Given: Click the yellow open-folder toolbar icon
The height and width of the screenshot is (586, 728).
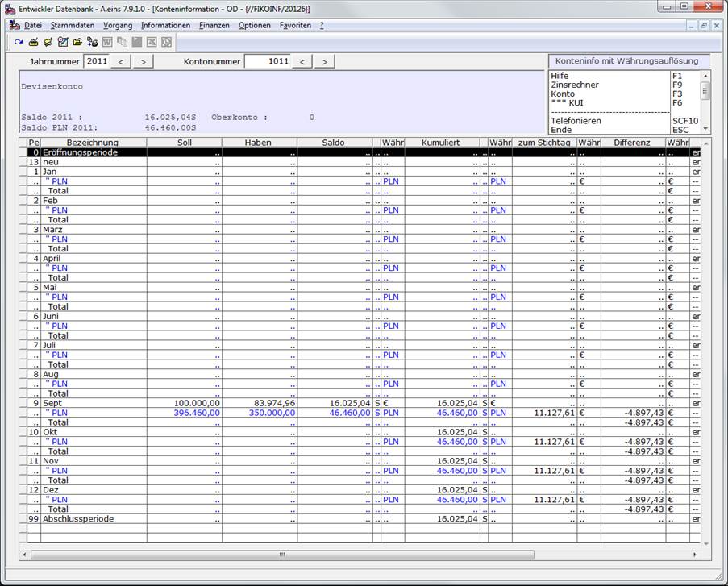Looking at the screenshot, I should [x=77, y=42].
